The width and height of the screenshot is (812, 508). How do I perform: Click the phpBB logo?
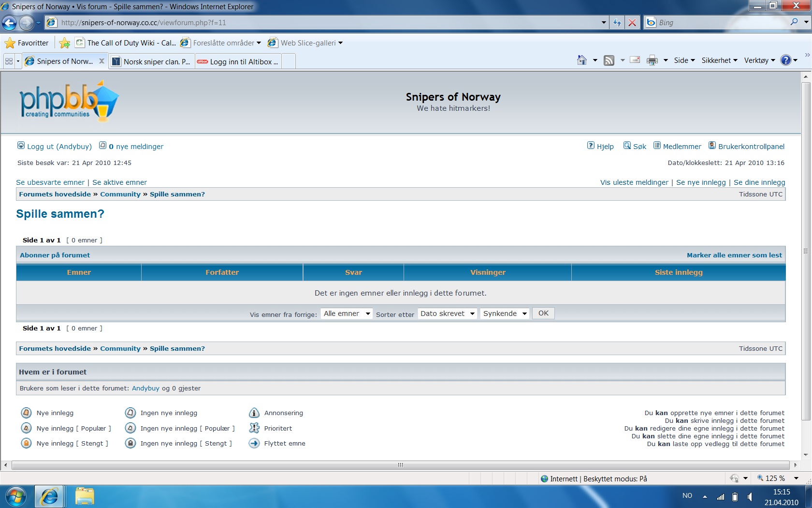tap(69, 102)
